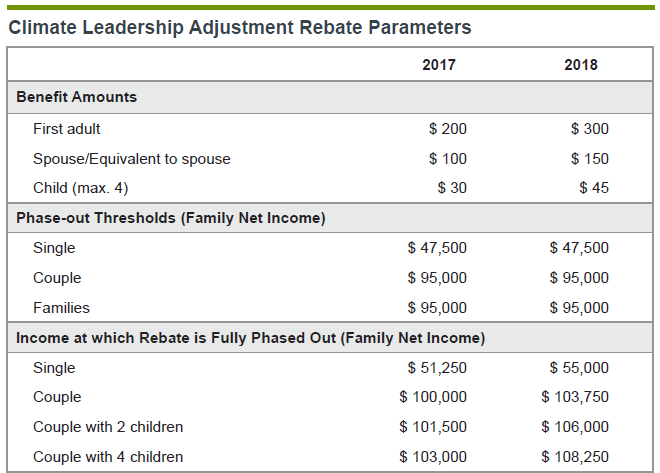Viewport: 660px width, 473px height.
Task: Click the $ 30 child benefit value
Action: (452, 187)
